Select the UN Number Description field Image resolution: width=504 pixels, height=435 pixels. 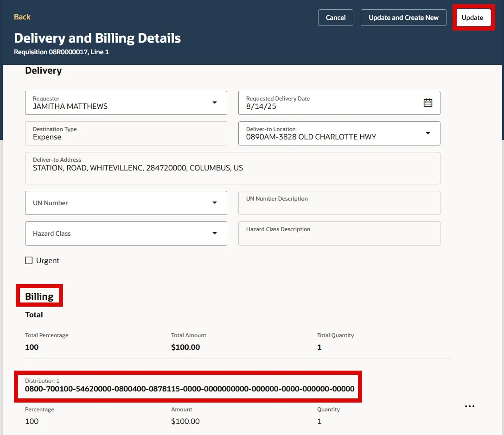[339, 203]
